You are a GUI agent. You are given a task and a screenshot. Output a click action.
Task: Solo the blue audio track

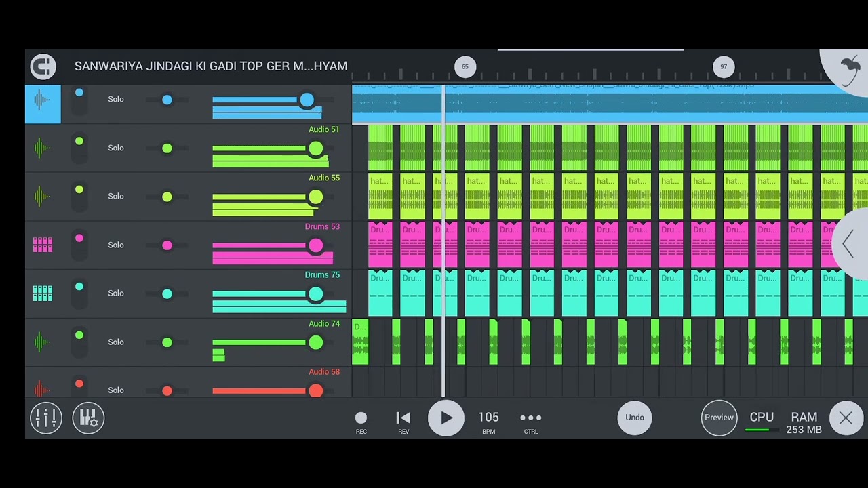coord(116,99)
